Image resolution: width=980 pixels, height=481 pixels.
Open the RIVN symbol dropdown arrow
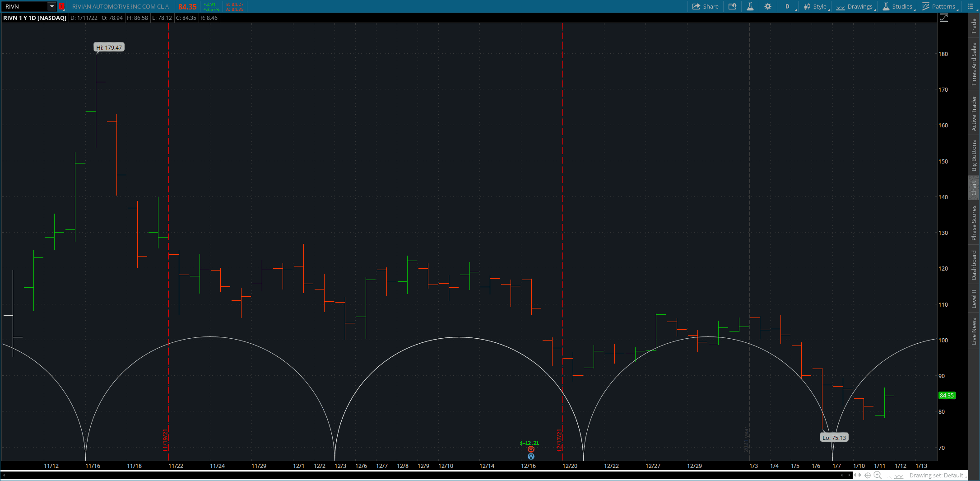pos(52,6)
